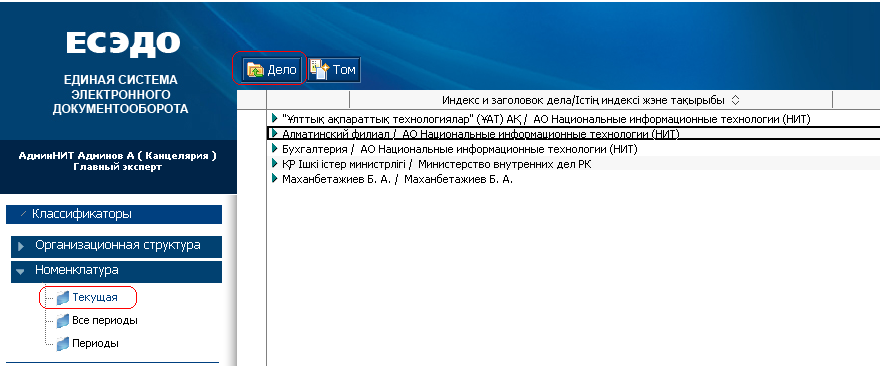Expand the Алматинский филиал row arrow
Viewport: 880px width, 366px height.
coord(274,134)
